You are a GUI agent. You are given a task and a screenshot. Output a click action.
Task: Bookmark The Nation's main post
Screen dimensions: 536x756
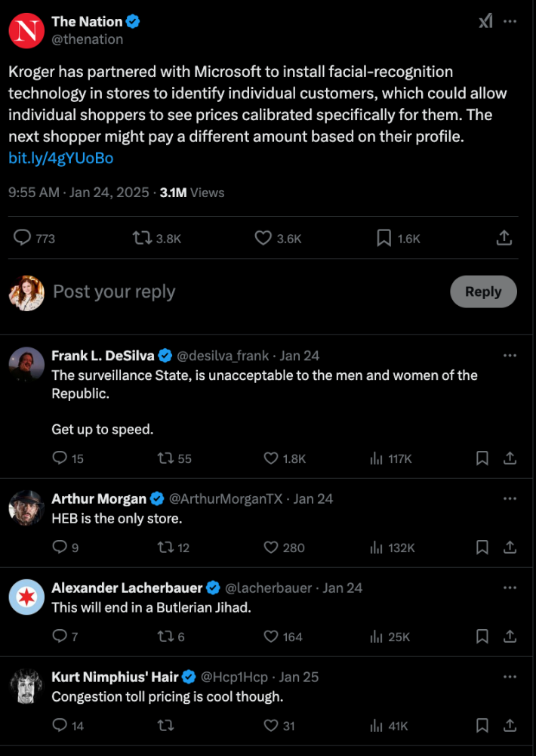pyautogui.click(x=384, y=238)
